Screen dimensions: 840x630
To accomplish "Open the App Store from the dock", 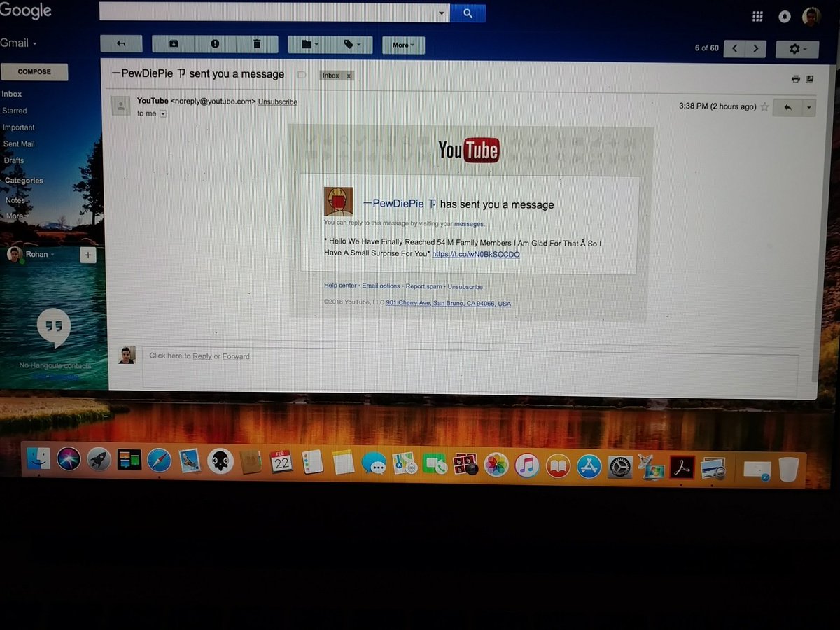I will tap(589, 465).
